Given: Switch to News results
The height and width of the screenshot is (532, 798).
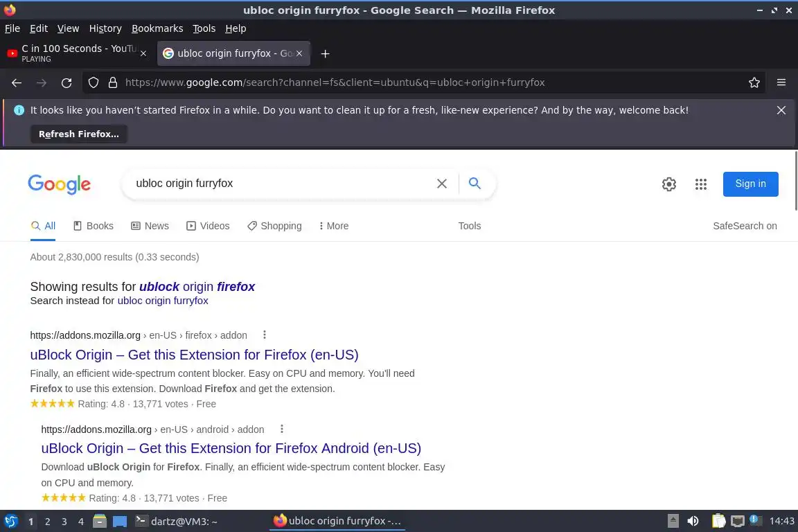Looking at the screenshot, I should (150, 226).
